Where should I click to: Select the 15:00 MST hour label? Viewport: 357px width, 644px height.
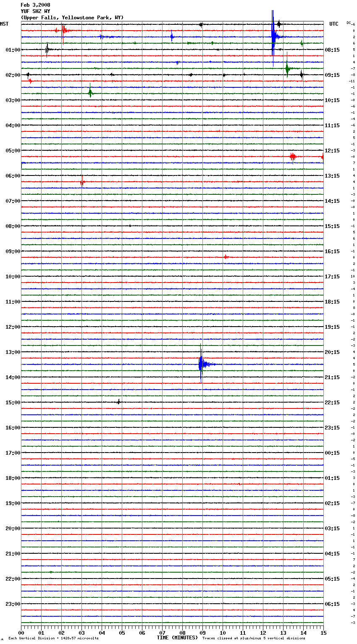(13, 403)
